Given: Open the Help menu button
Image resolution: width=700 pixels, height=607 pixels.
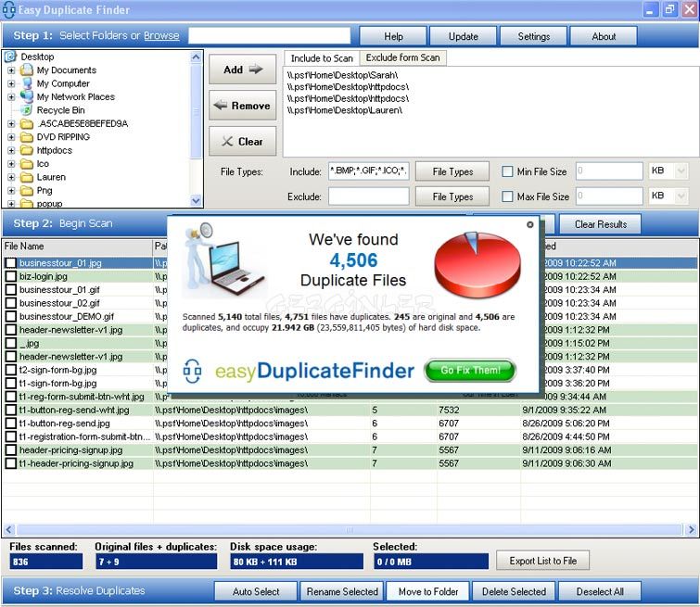Looking at the screenshot, I should (x=393, y=36).
